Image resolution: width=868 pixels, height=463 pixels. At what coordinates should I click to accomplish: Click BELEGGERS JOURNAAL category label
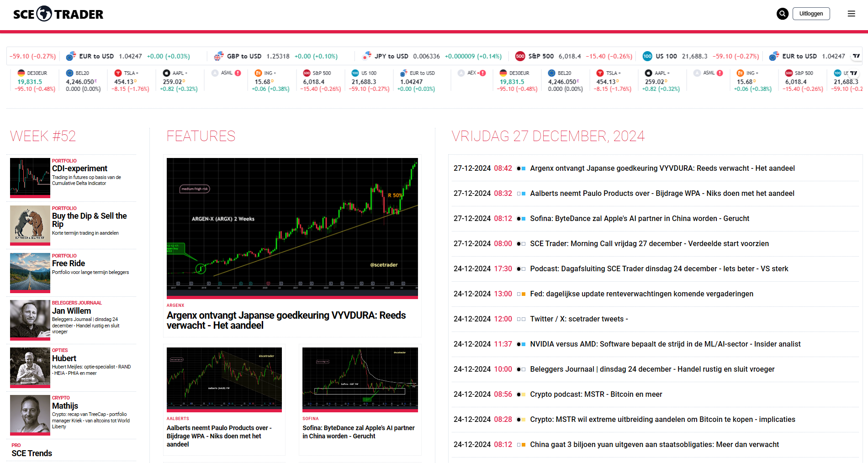point(77,303)
